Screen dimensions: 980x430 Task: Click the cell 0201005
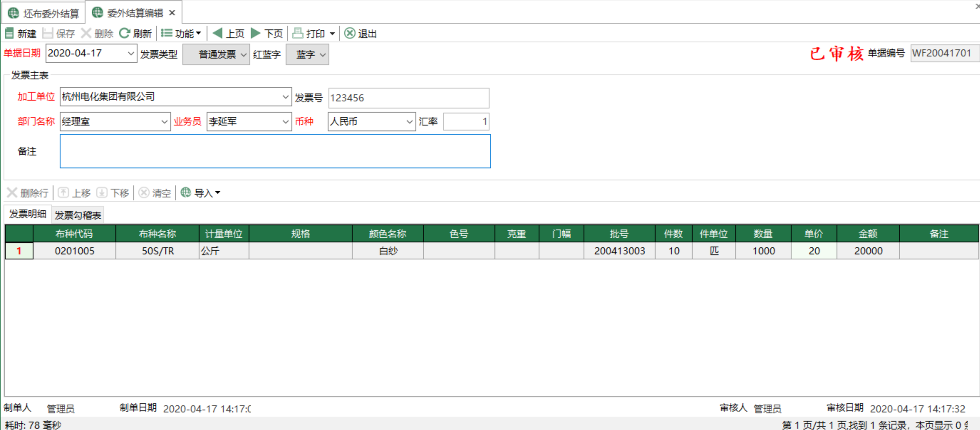[x=75, y=251]
